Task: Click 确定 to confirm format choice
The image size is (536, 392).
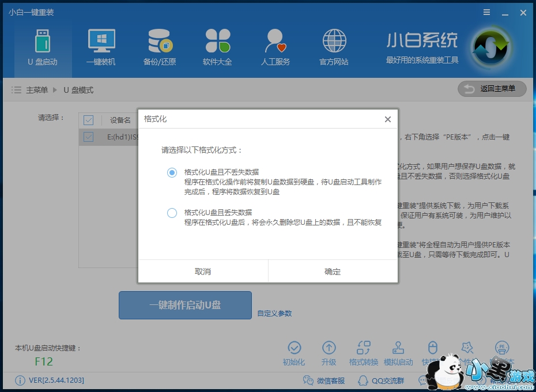Action: 333,272
